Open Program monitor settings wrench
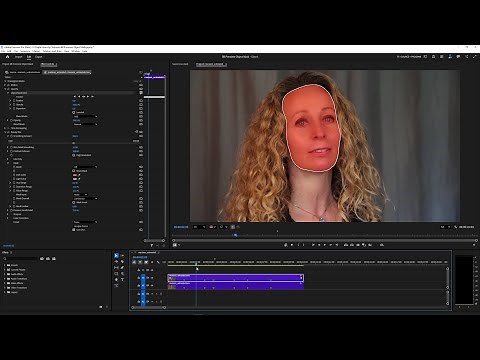This screenshot has width=480, height=360. (456, 227)
